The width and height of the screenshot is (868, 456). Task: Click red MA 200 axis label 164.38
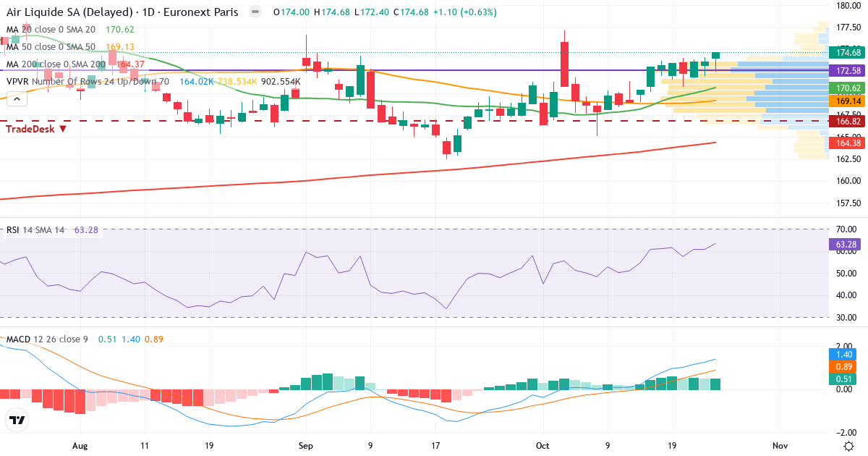[848, 143]
